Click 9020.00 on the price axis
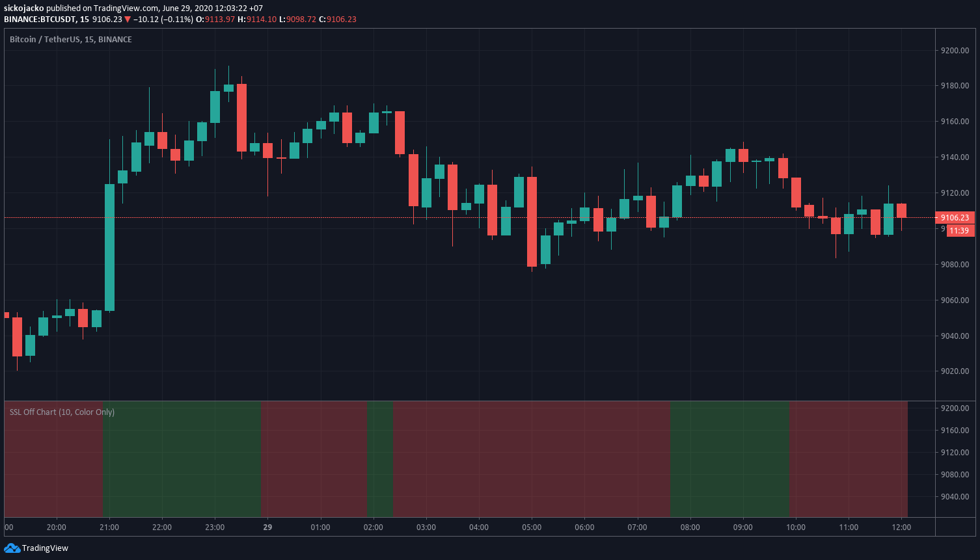 pos(955,371)
